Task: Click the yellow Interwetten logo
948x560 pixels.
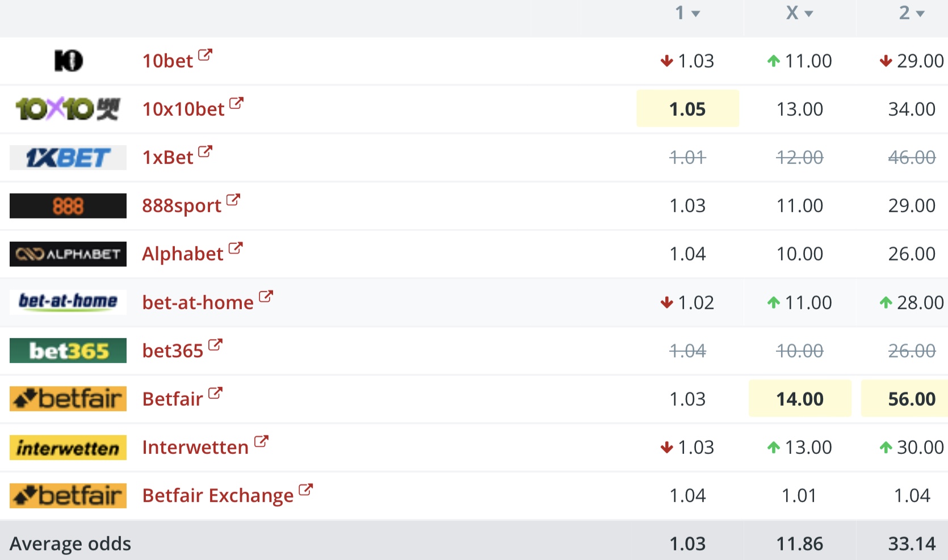Action: click(68, 448)
